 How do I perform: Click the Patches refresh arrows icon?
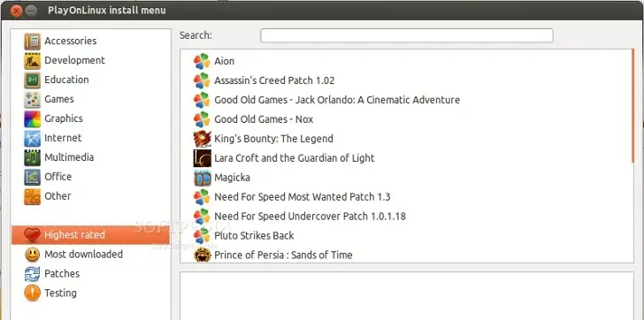[32, 274]
